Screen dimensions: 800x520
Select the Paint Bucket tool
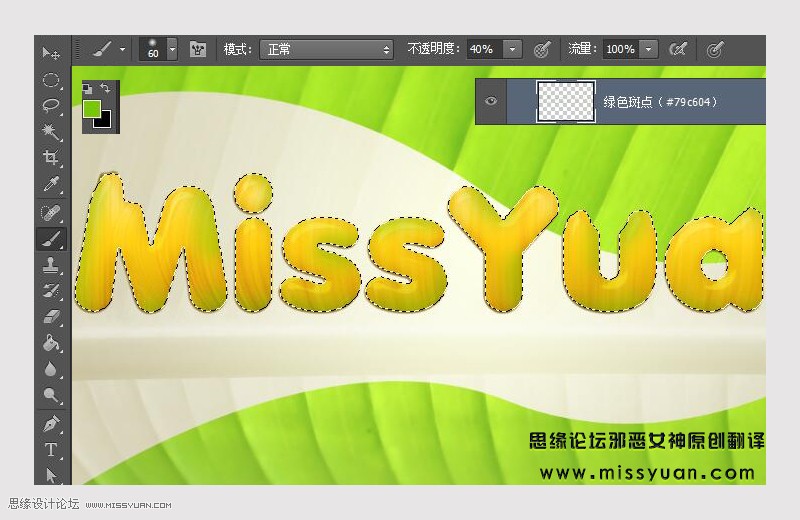tap(51, 343)
